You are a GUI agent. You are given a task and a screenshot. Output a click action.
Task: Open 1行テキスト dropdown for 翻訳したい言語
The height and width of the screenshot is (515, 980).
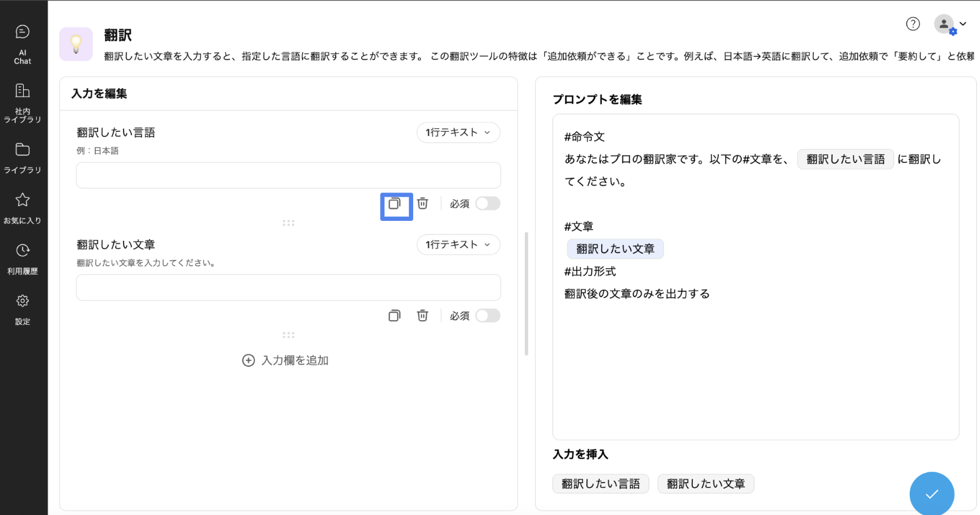click(458, 132)
